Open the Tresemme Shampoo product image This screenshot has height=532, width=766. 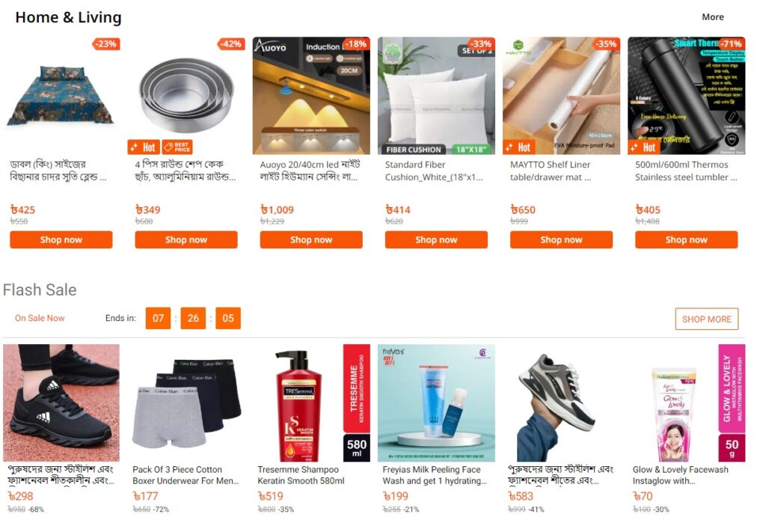pyautogui.click(x=311, y=403)
